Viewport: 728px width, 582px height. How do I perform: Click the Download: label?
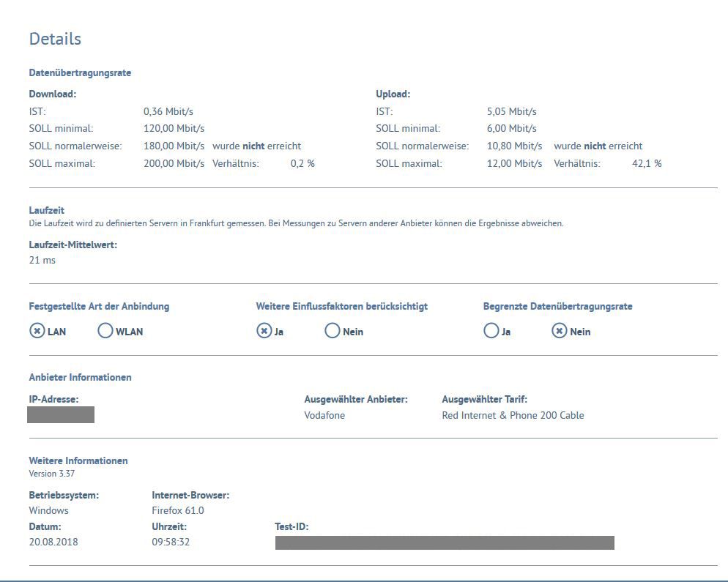point(53,94)
